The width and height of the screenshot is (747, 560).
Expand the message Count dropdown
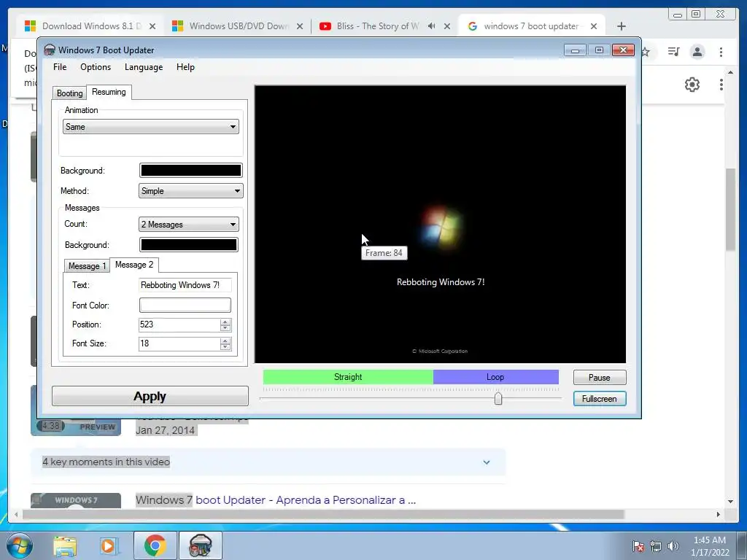pyautogui.click(x=189, y=225)
